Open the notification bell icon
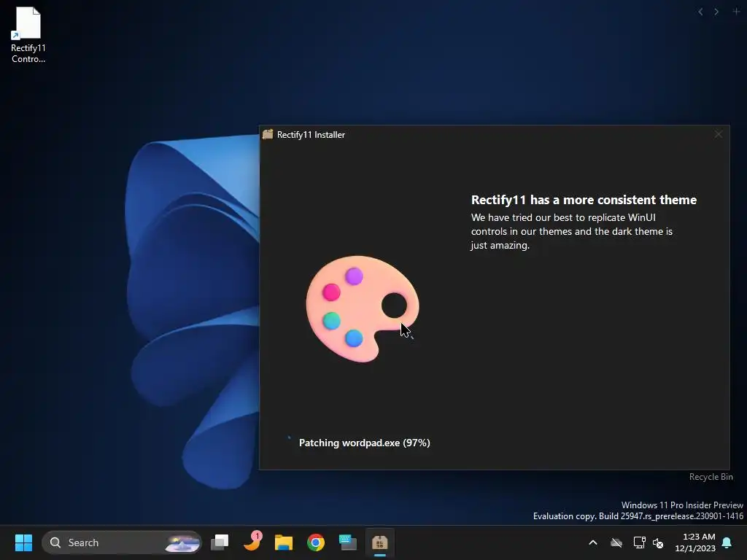Image resolution: width=747 pixels, height=560 pixels. tap(727, 542)
